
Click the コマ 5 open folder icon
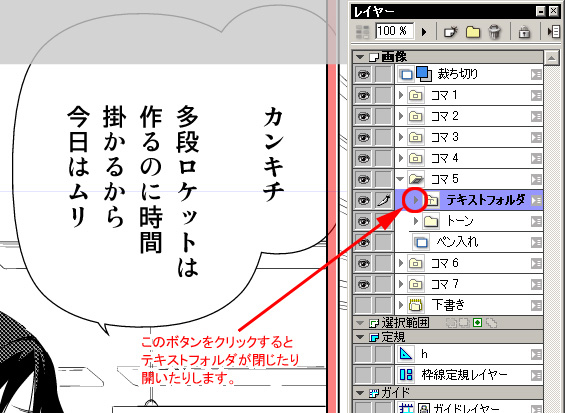pyautogui.click(x=416, y=179)
